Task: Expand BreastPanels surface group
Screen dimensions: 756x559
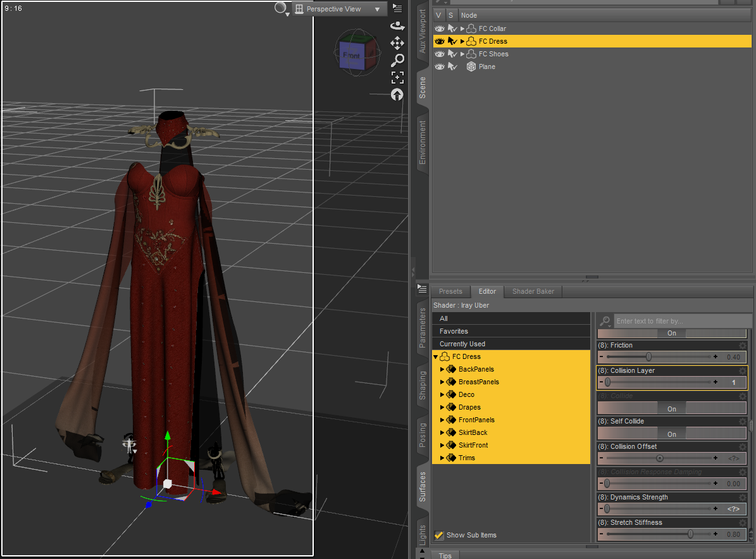Action: [x=442, y=382]
